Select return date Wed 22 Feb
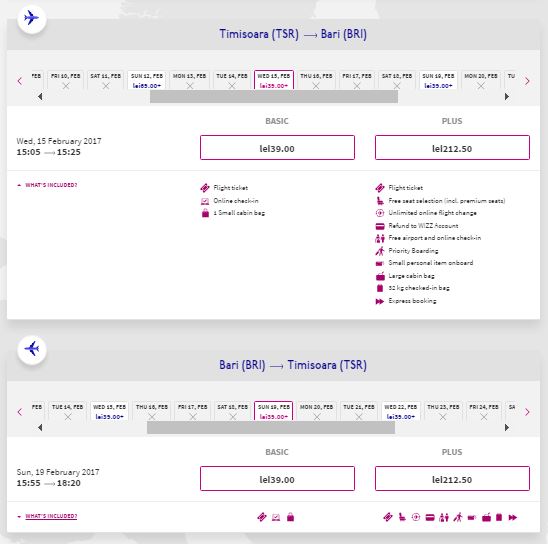548x544 pixels. 401,411
